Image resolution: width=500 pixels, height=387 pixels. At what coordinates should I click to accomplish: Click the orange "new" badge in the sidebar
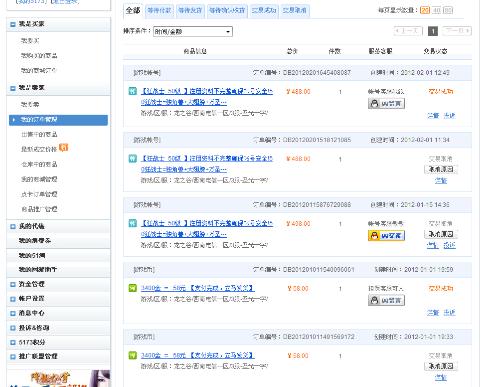tap(63, 147)
